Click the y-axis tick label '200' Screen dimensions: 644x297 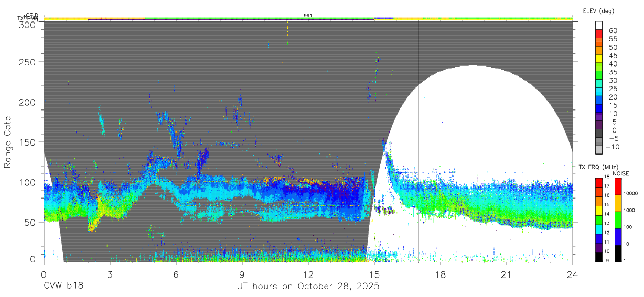[x=28, y=102]
